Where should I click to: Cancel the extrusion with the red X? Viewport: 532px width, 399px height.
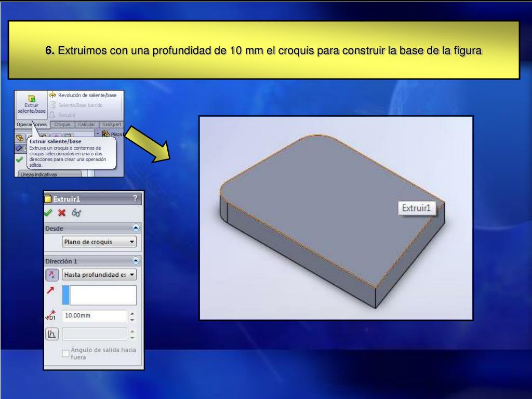coord(62,212)
